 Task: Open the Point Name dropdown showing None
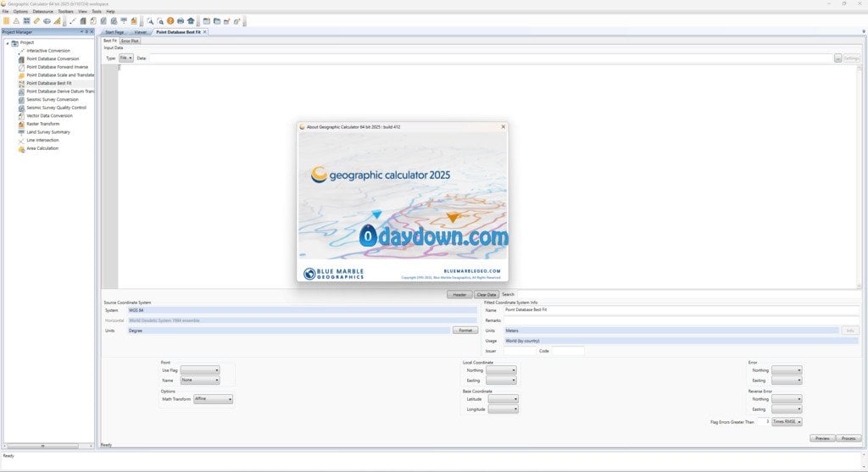point(200,380)
